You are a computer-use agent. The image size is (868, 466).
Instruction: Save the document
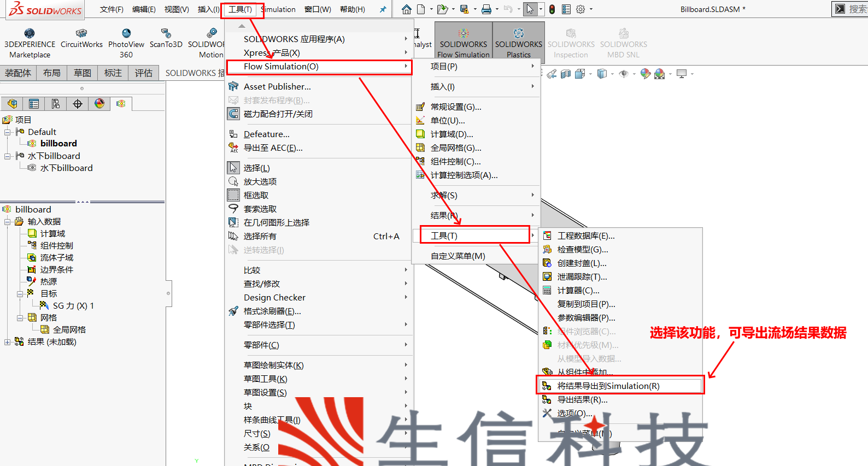[x=464, y=9]
